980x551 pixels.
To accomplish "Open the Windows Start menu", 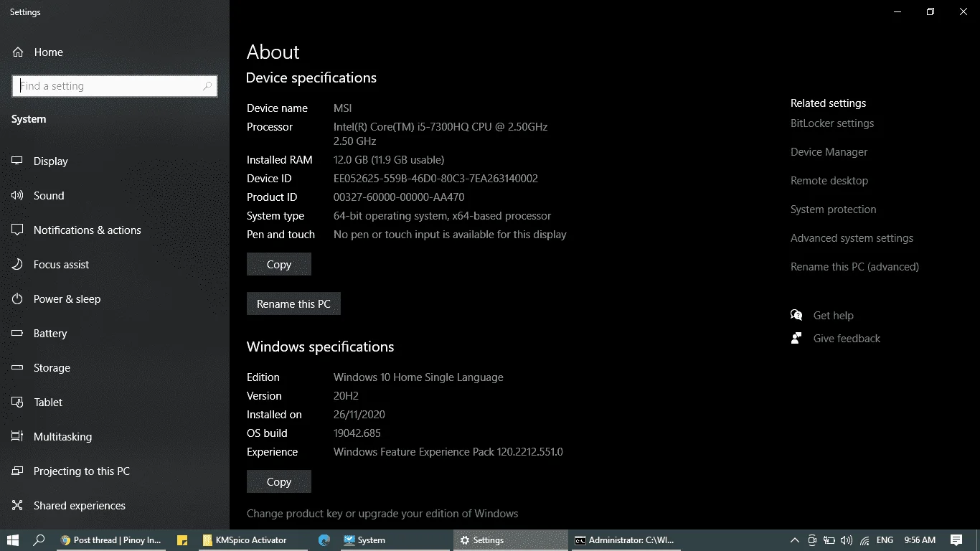I will click(12, 540).
